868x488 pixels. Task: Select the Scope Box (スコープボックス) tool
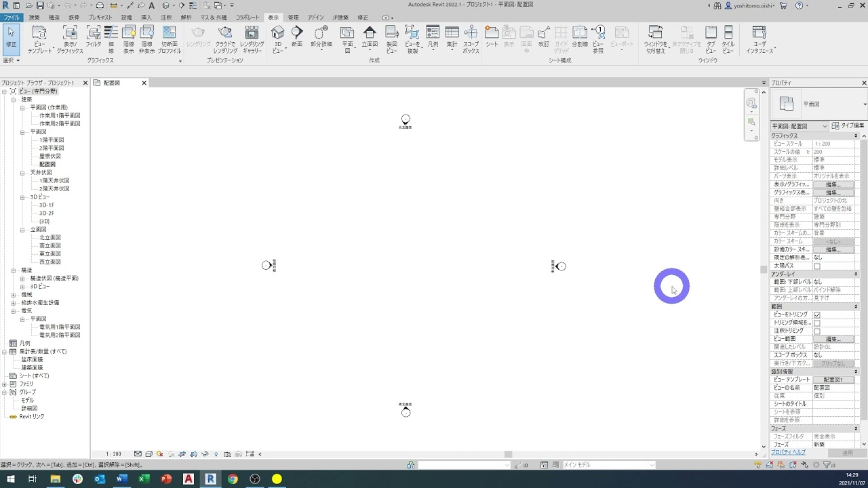[x=471, y=39]
